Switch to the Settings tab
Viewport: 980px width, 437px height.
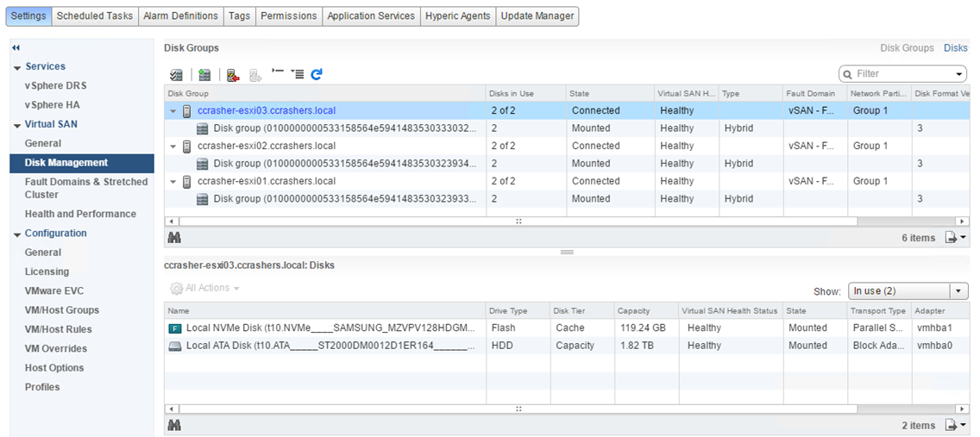(x=28, y=16)
